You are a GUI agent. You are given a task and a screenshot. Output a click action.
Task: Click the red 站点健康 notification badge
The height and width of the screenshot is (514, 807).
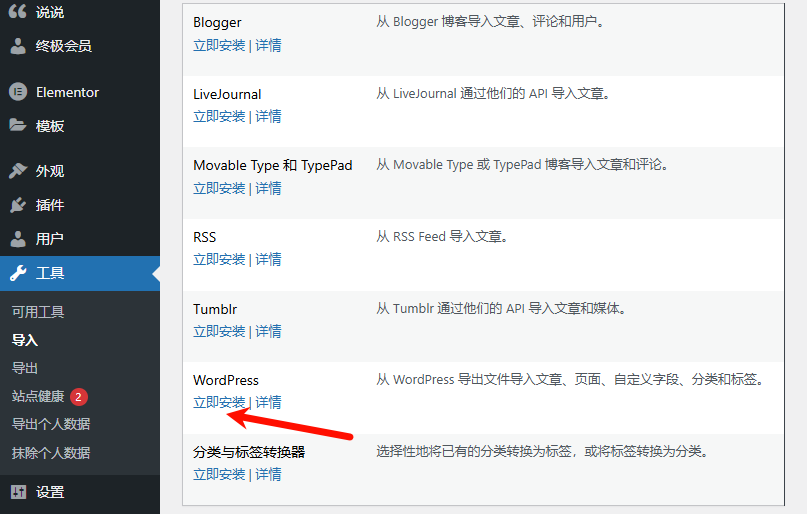[79, 396]
